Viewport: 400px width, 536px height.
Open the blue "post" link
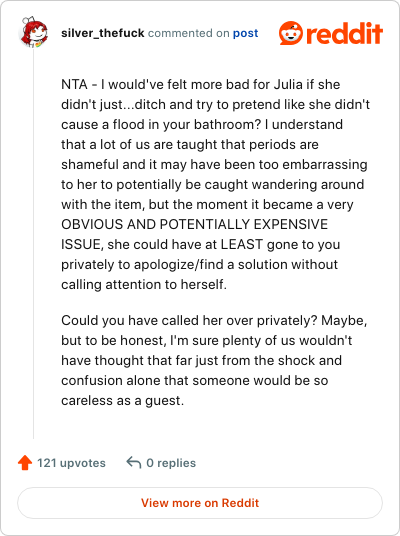pos(245,34)
